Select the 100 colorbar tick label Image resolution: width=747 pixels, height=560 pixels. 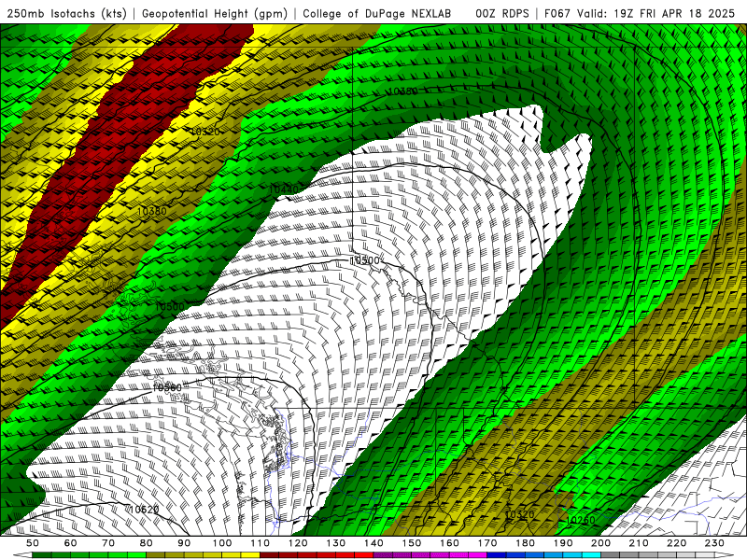[222, 543]
